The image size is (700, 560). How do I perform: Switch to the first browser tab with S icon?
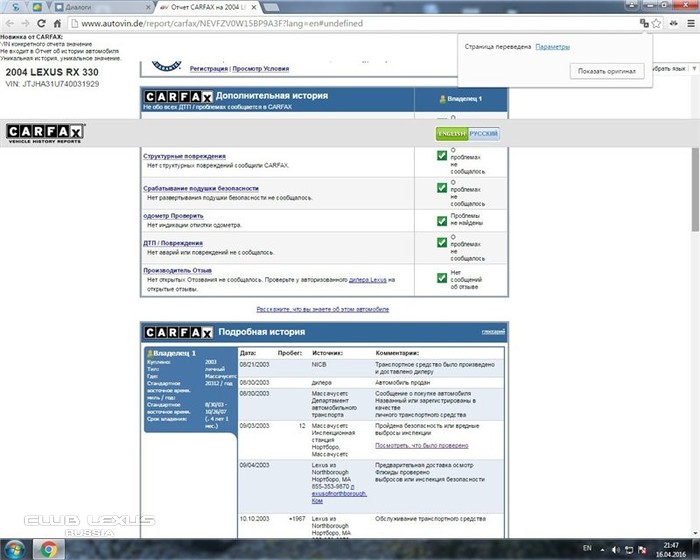coord(16,7)
